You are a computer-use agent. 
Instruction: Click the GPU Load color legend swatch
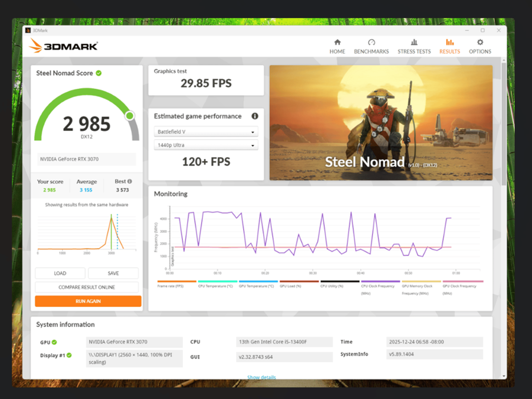(x=299, y=281)
